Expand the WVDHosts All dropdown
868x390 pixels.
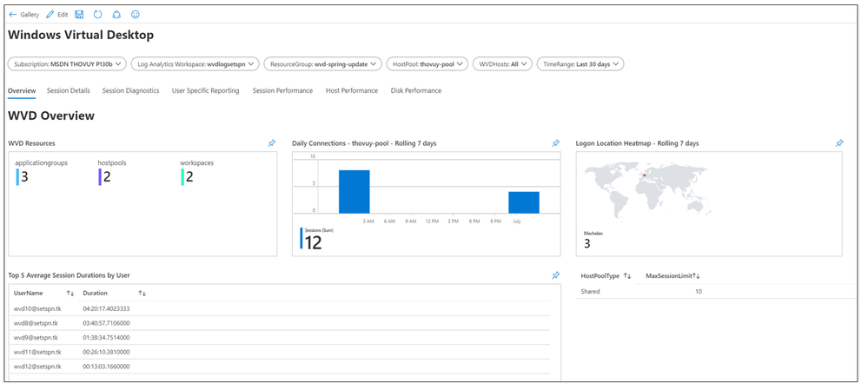[503, 64]
